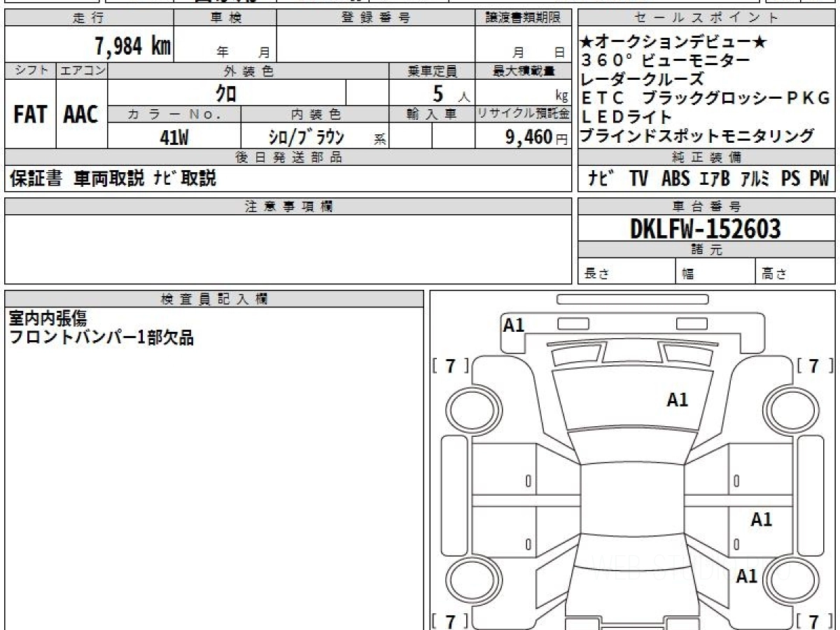Screen dimensions: 840x630
Task: Click the シフト label
Action: click(x=30, y=71)
